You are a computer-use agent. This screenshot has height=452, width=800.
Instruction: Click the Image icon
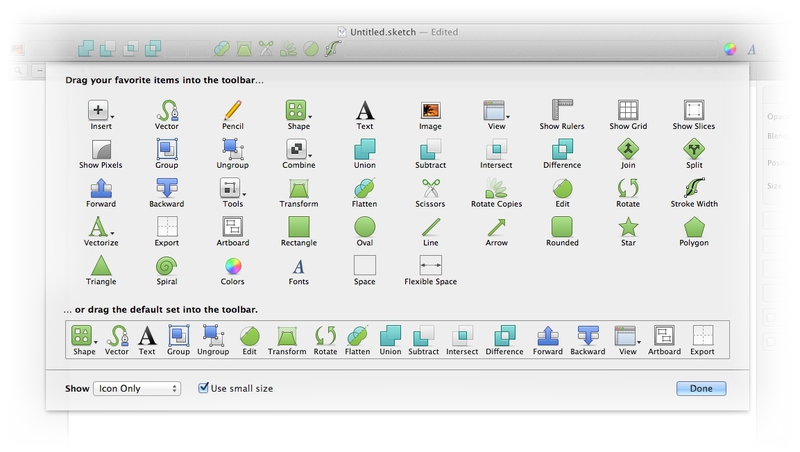tap(430, 110)
